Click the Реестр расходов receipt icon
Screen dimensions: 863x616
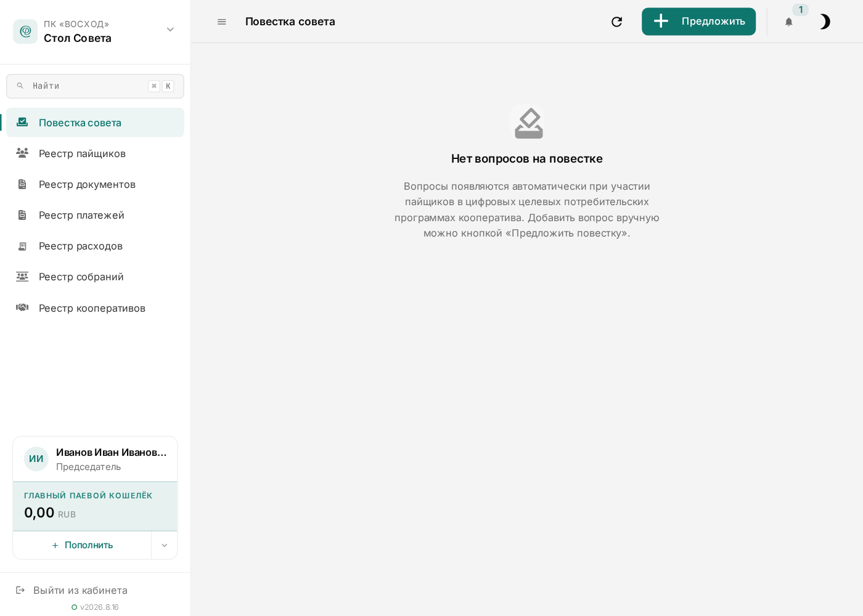(x=22, y=246)
